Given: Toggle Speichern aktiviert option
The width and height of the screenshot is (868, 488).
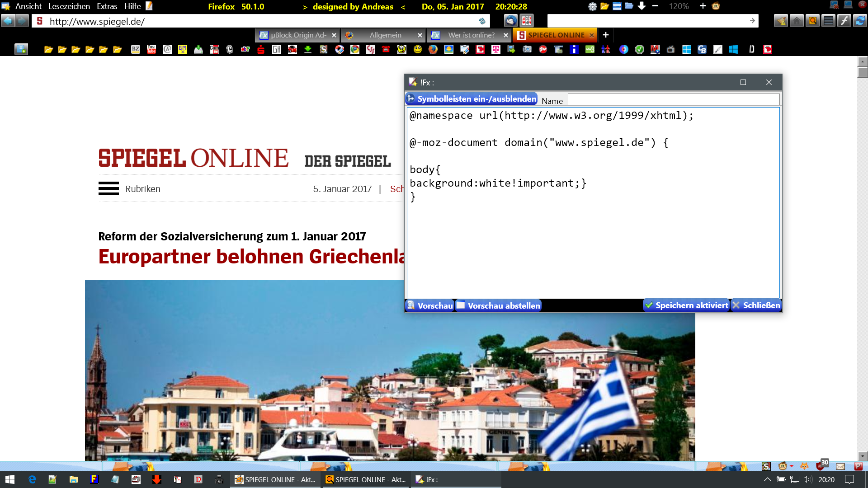Looking at the screenshot, I should [x=686, y=305].
